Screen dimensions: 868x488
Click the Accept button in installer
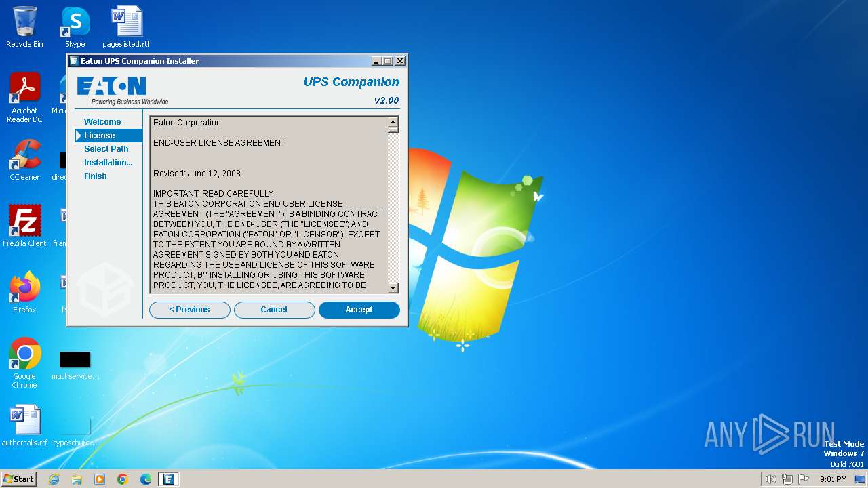click(x=359, y=310)
